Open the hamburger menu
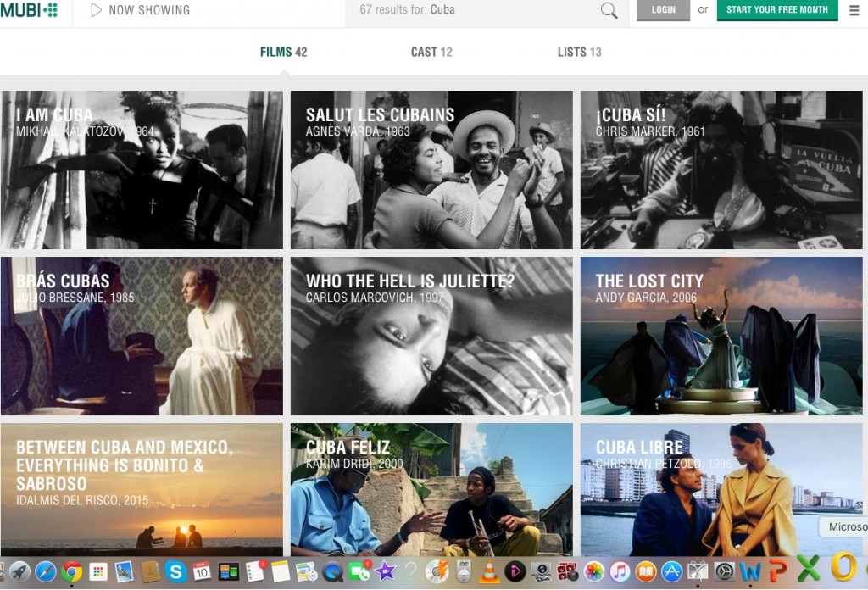This screenshot has height=590, width=868. pos(854,10)
